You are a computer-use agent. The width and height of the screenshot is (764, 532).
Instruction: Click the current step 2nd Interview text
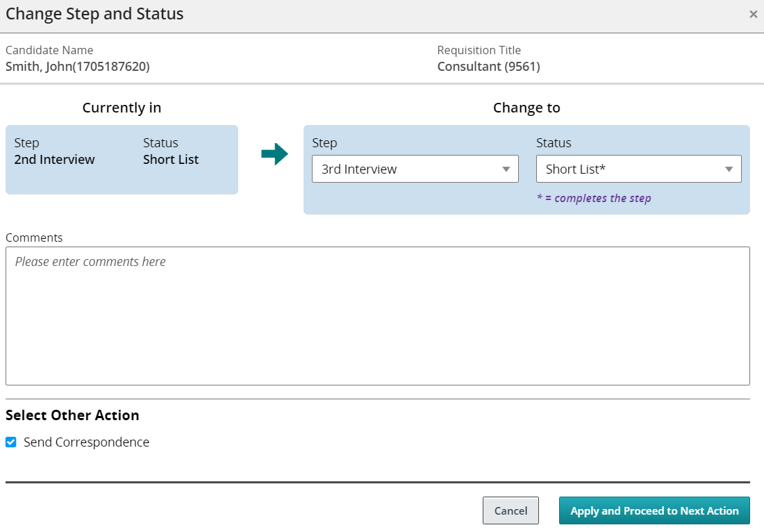click(54, 160)
